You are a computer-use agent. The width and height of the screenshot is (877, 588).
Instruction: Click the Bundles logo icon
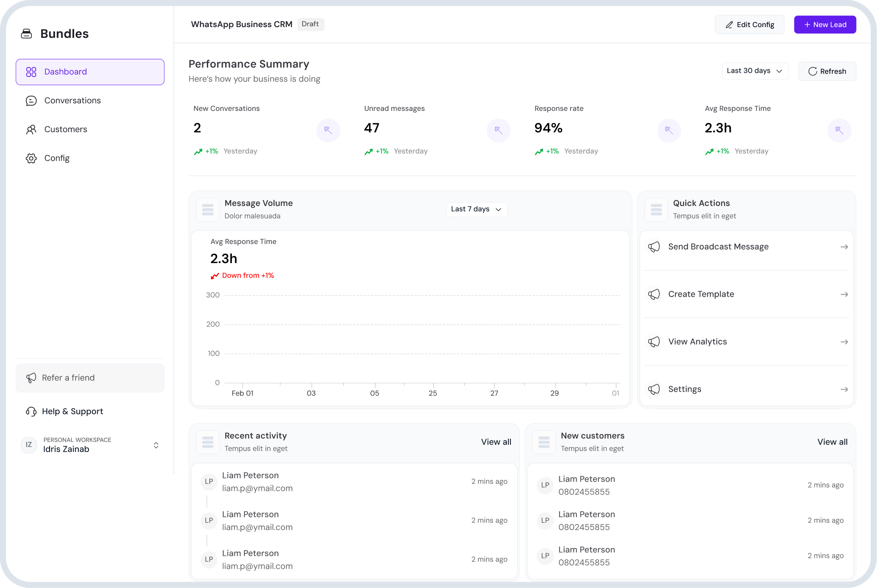(x=26, y=34)
